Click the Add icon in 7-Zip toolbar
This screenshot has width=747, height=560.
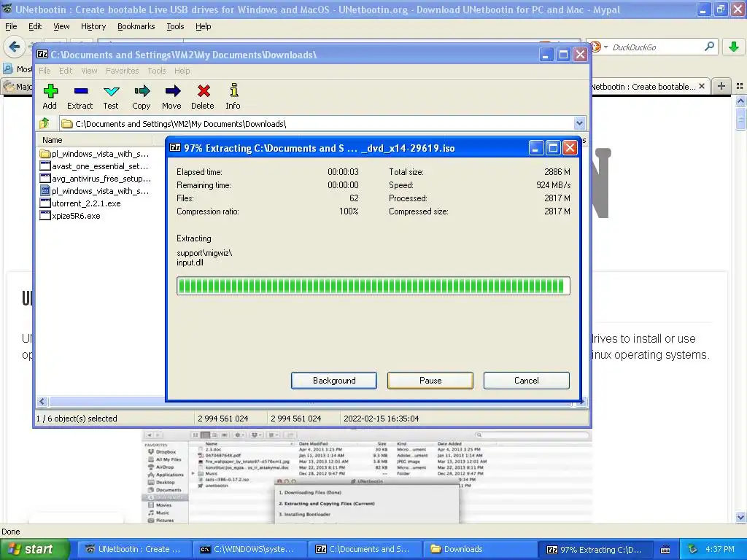click(50, 91)
